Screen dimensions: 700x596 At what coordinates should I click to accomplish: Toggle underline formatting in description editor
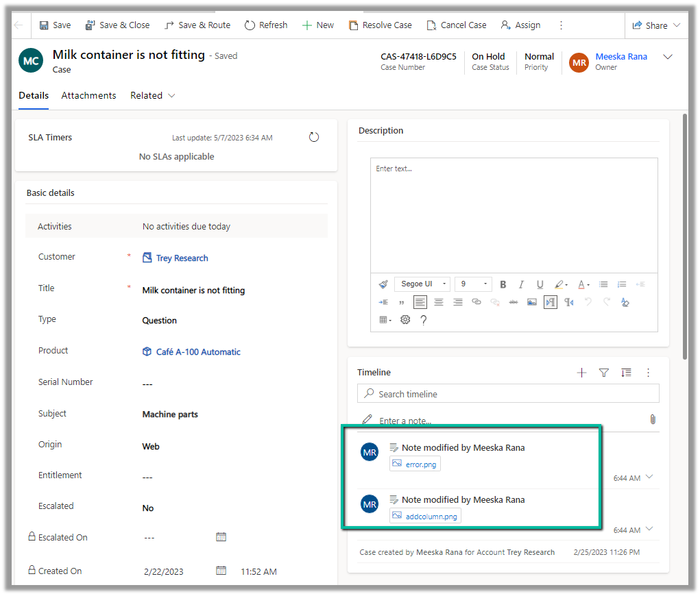(540, 284)
